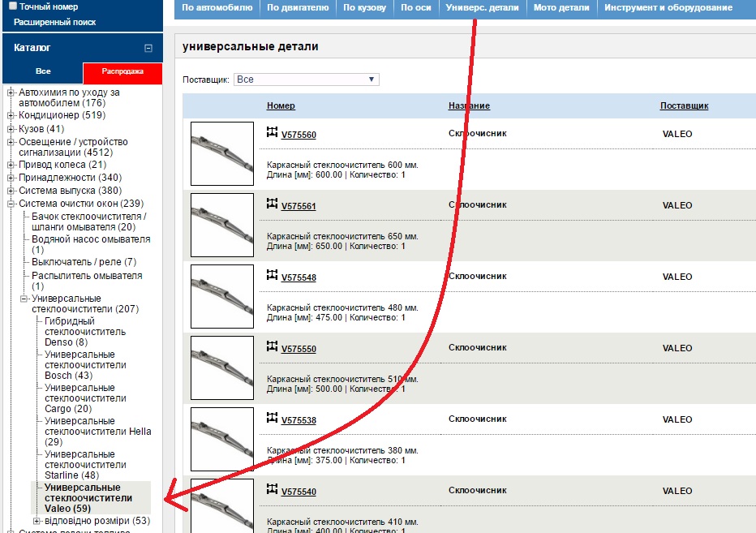Click the icon beside part number V575550

click(x=273, y=346)
